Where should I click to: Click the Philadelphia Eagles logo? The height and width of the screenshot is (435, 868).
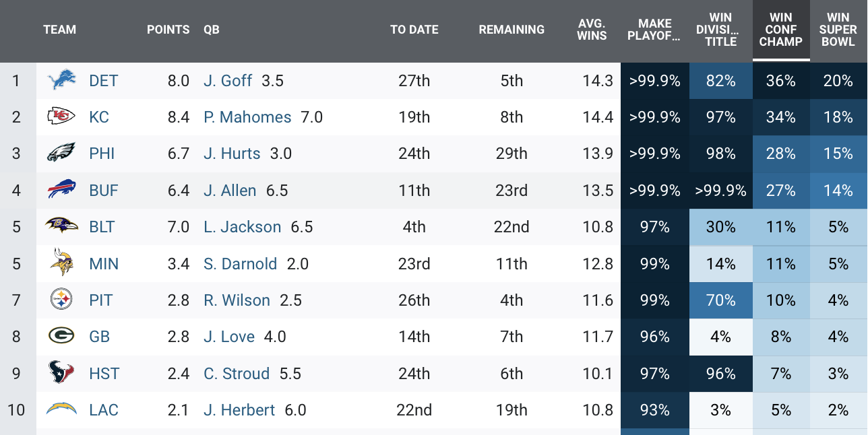[61, 154]
